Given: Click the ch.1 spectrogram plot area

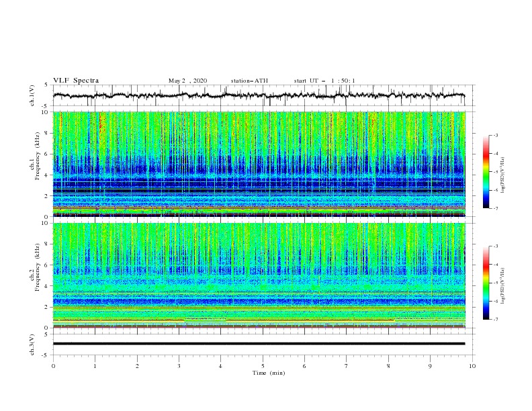Looking at the screenshot, I should 259,164.
